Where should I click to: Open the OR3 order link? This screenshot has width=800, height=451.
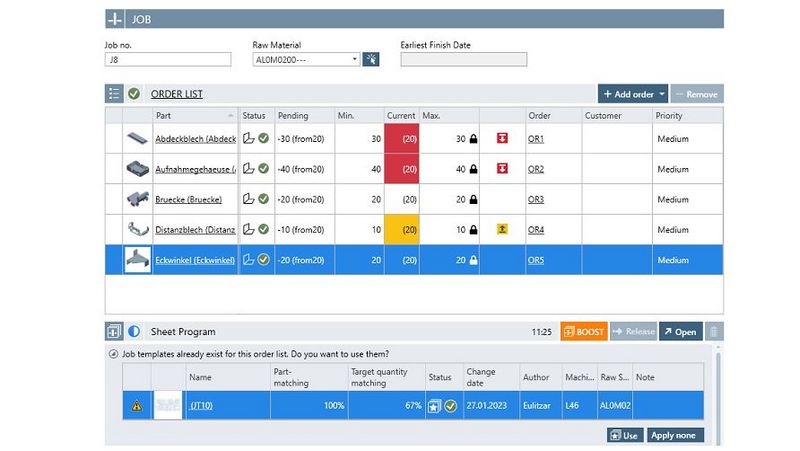(536, 199)
